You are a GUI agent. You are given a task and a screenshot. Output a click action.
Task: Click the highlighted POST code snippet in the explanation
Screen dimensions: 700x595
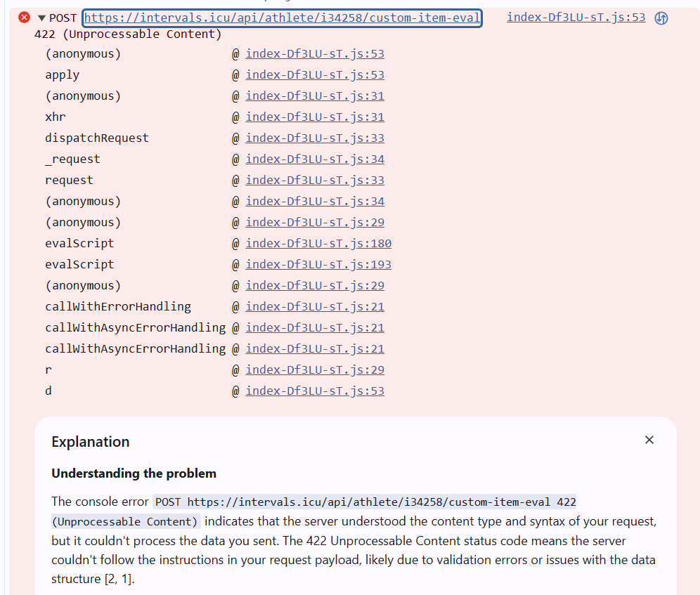[365, 502]
